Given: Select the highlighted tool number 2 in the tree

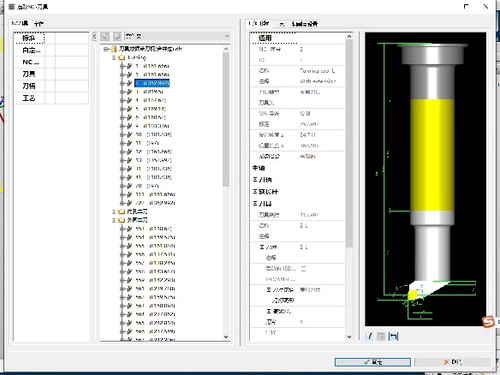Looking at the screenshot, I should pyautogui.click(x=152, y=83).
